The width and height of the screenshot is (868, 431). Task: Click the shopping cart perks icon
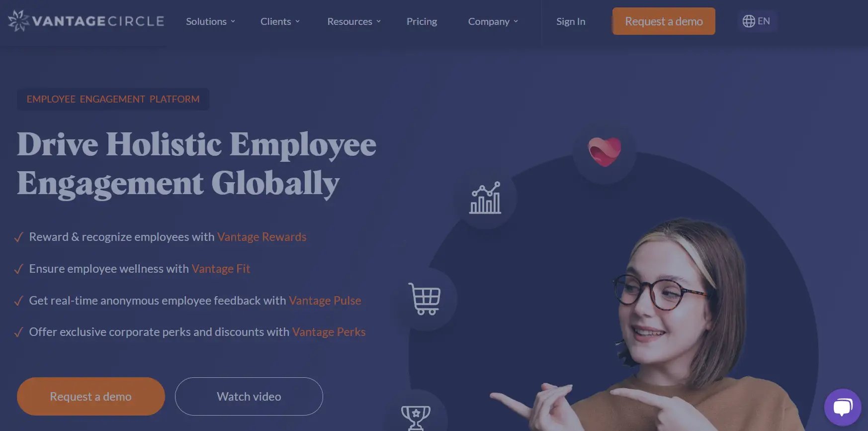[x=425, y=299]
